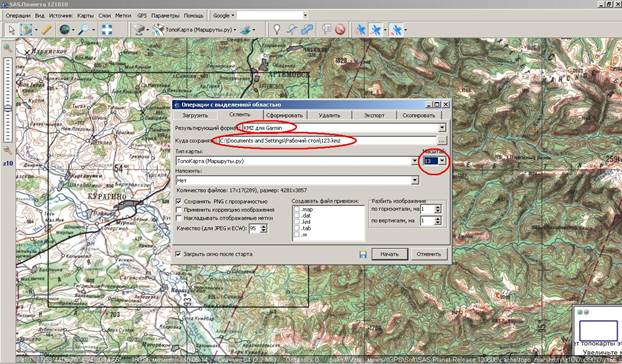This screenshot has width=622, height=364.
Task: Check the .map georeference file option
Action: [x=297, y=209]
